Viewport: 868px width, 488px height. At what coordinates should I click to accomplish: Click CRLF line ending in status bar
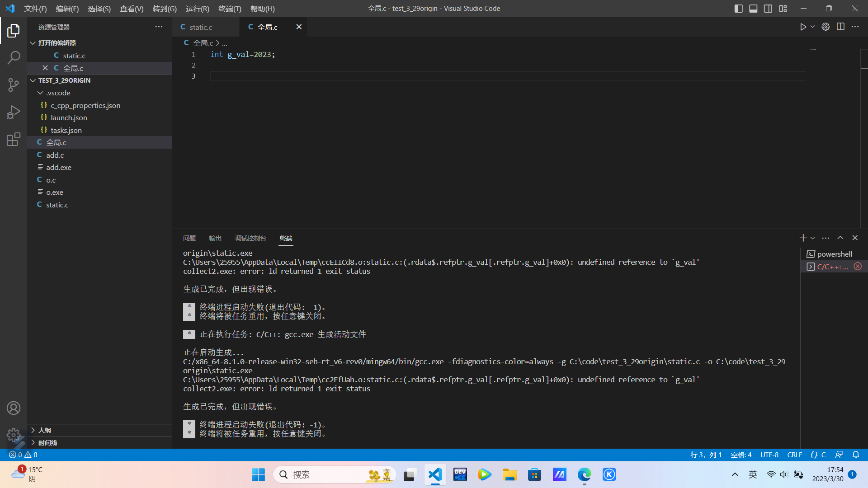pyautogui.click(x=794, y=455)
